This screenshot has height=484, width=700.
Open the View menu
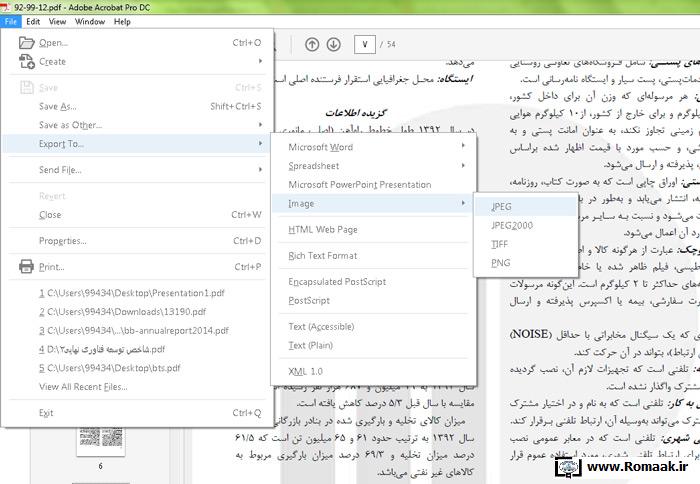pos(58,21)
